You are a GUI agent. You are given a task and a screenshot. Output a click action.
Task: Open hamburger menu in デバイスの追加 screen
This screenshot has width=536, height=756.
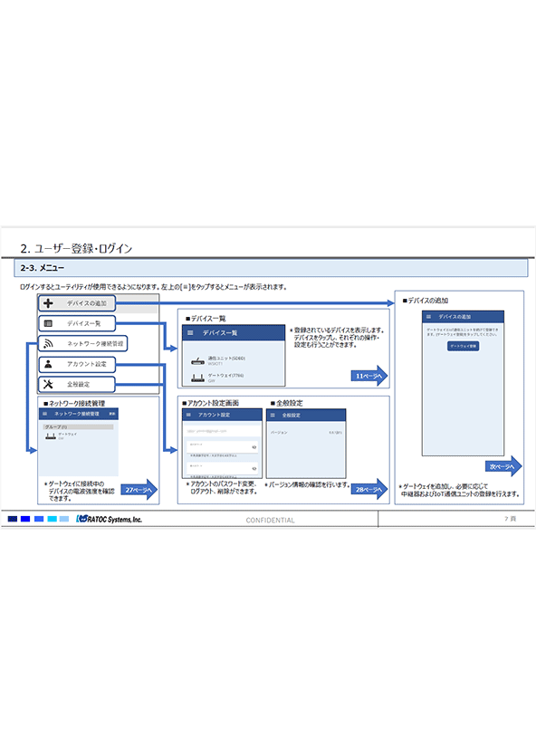(x=428, y=317)
